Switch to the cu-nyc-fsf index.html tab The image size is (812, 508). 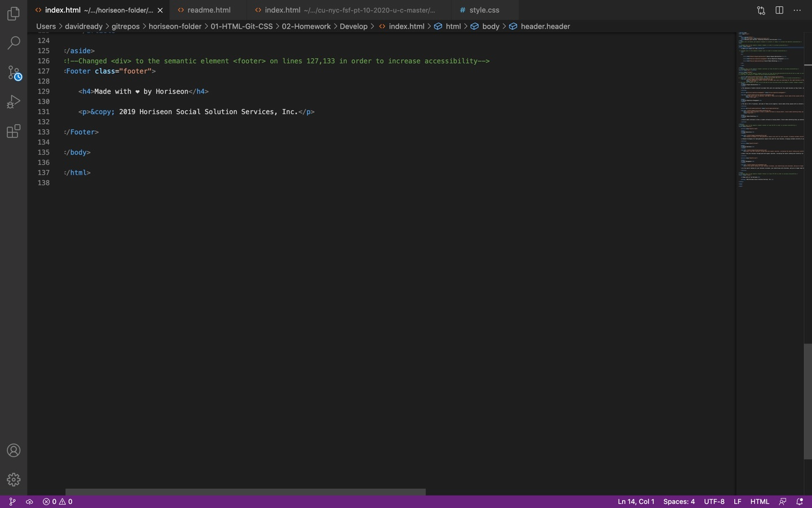[349, 10]
